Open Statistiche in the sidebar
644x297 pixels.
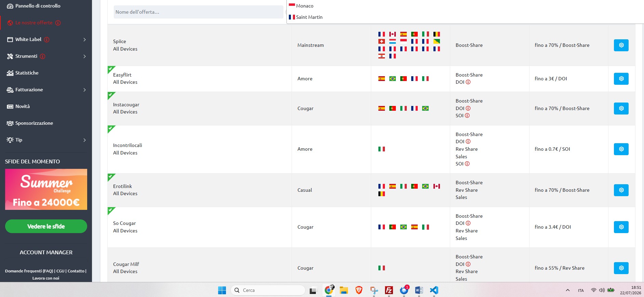[27, 73]
